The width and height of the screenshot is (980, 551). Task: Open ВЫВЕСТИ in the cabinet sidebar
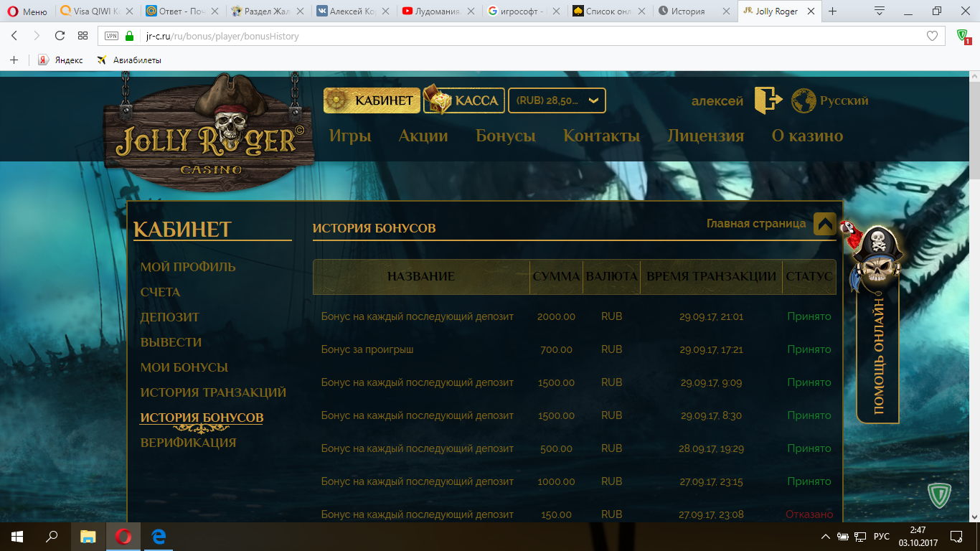tap(171, 342)
